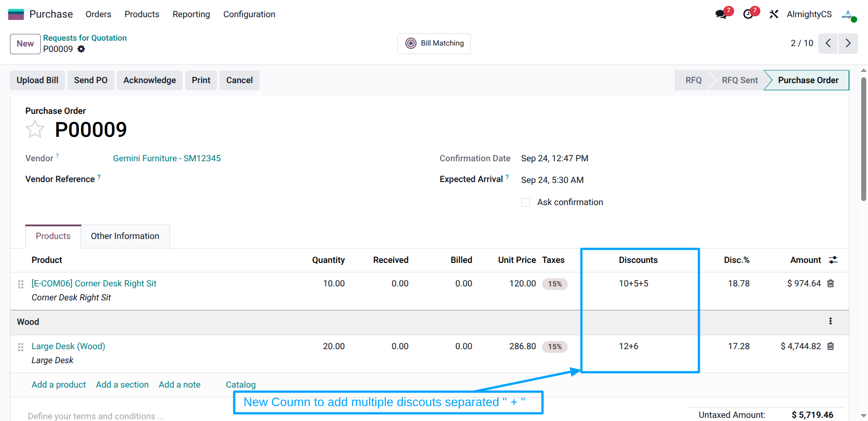Go to the previous record arrow
This screenshot has height=421, width=868.
[828, 43]
